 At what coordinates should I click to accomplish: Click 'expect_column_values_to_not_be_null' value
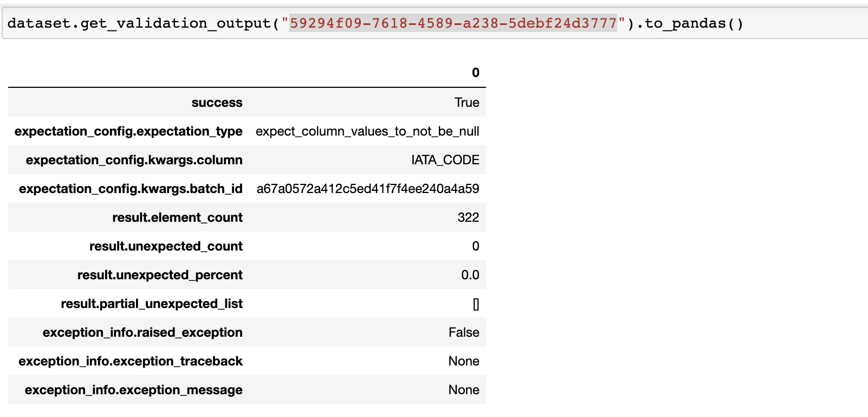click(x=367, y=131)
